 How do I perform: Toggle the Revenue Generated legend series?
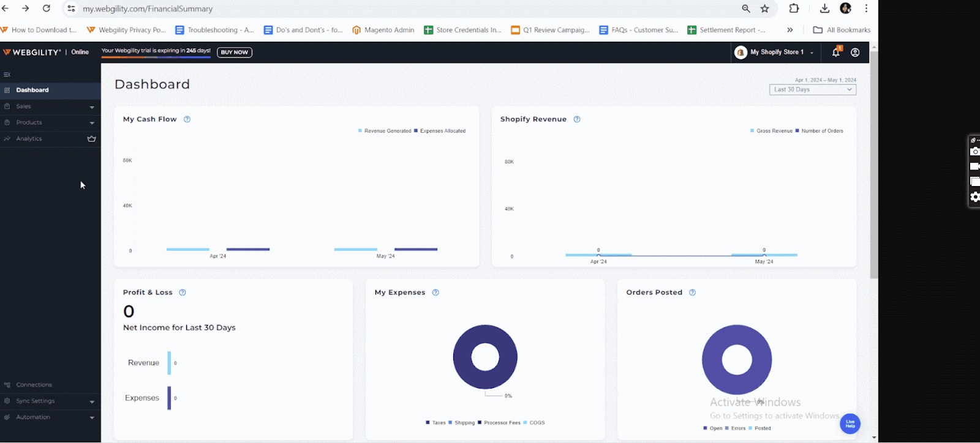(x=384, y=131)
